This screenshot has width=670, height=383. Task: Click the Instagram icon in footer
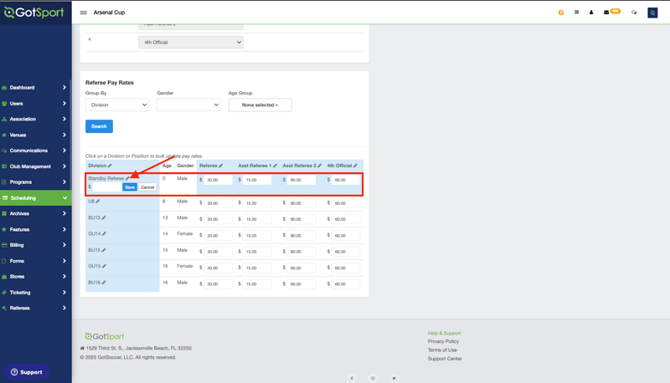tap(373, 378)
